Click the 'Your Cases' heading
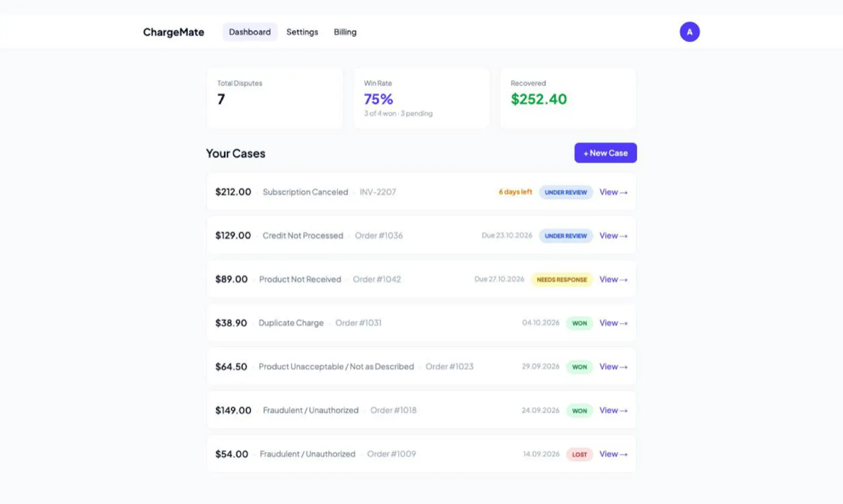The height and width of the screenshot is (504, 843). [236, 153]
